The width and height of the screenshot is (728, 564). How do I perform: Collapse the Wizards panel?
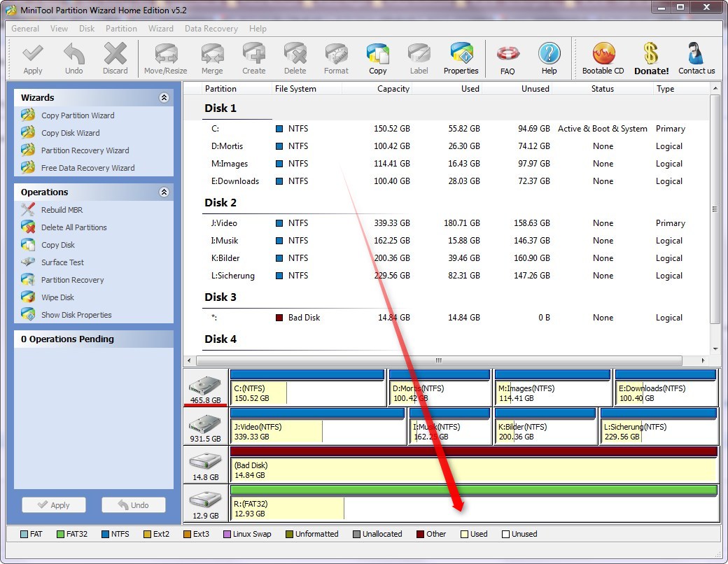(164, 97)
